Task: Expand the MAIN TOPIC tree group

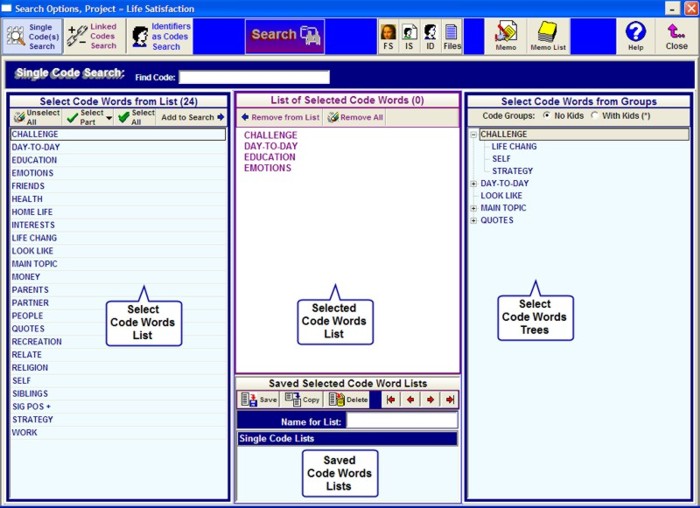Action: (x=474, y=208)
